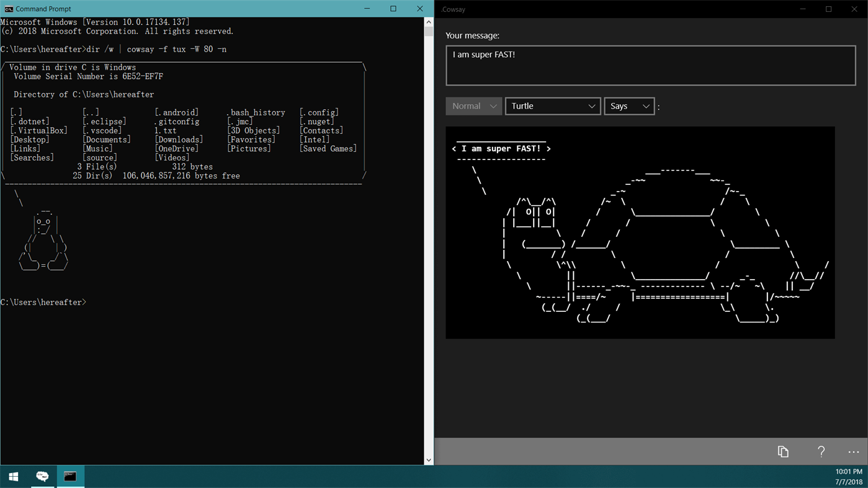Open the Turtle character dropdown
Image resolution: width=868 pixels, height=488 pixels.
click(x=553, y=106)
